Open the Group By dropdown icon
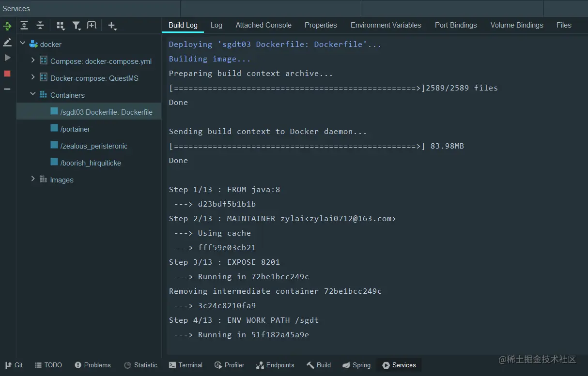Screen dimensions: 588x376 point(61,26)
